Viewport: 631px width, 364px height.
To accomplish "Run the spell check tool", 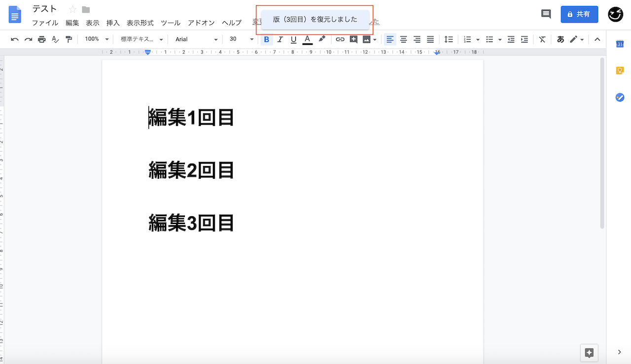I will [x=55, y=39].
